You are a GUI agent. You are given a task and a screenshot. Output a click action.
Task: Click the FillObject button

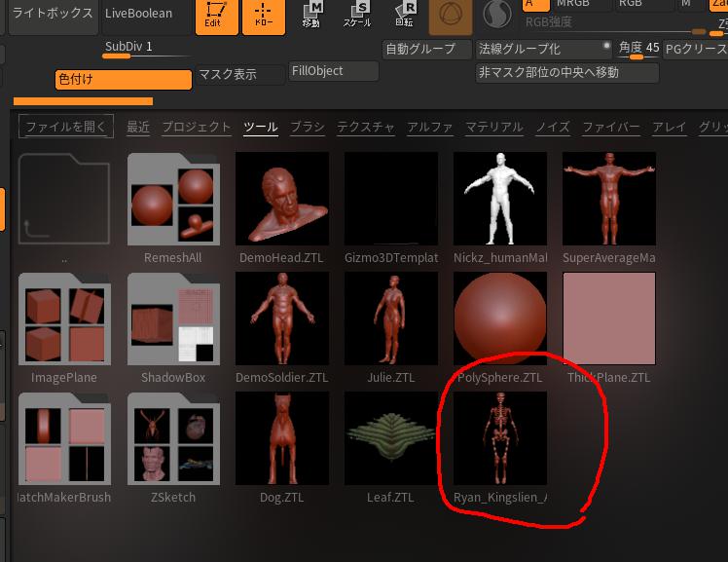[334, 71]
